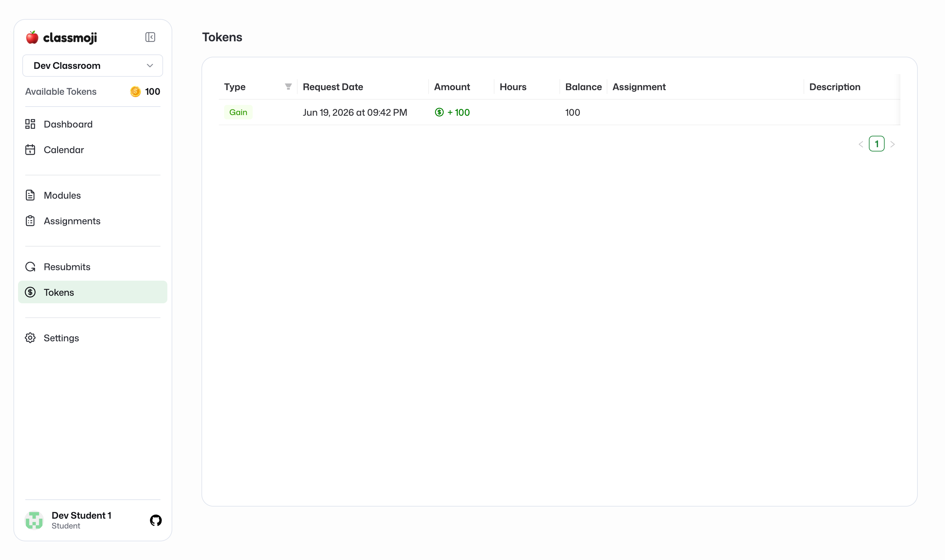Click the Available Tokens label
The width and height of the screenshot is (945, 560).
(61, 91)
